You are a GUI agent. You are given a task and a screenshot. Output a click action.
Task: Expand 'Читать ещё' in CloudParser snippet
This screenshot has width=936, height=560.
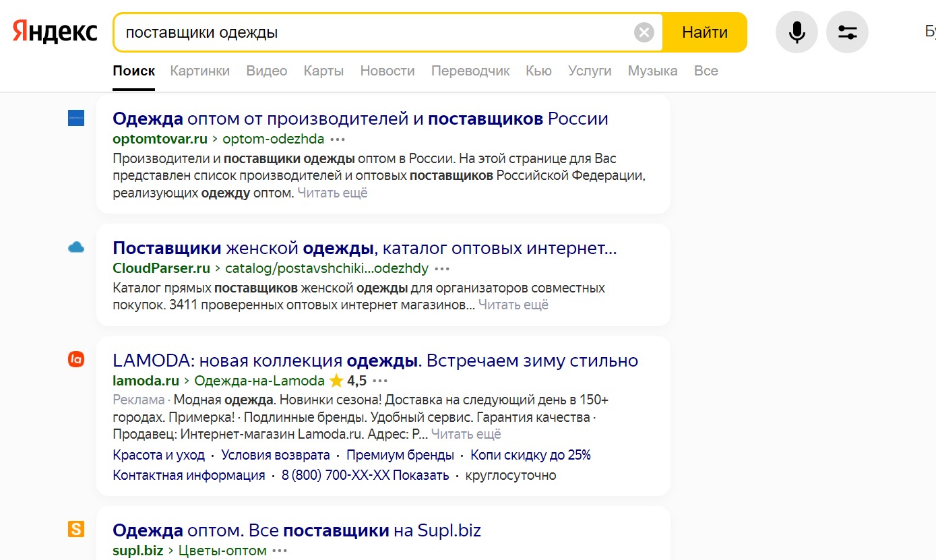tap(513, 305)
